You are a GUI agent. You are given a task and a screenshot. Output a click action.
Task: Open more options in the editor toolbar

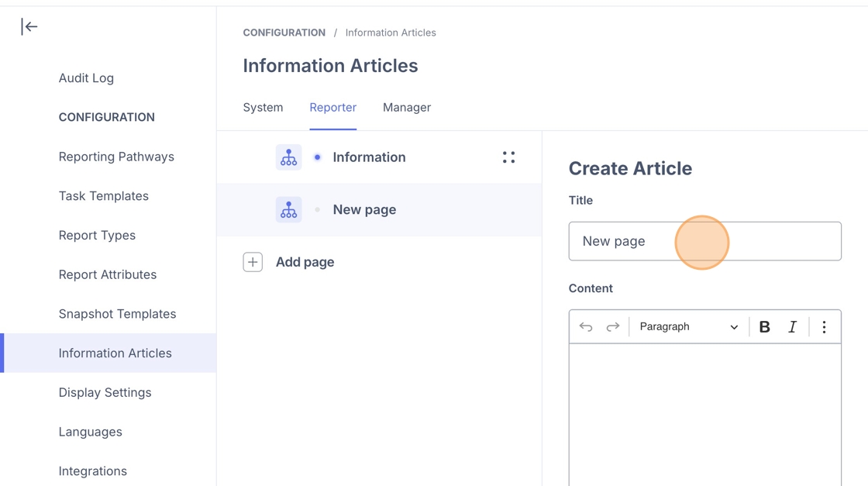825,326
